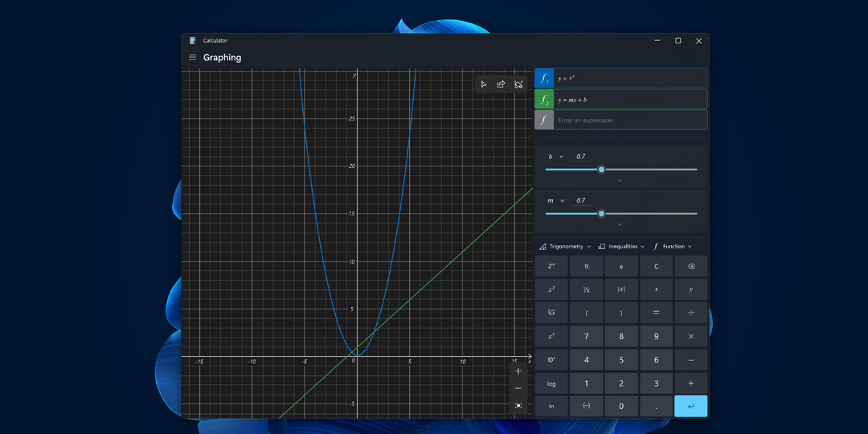Image resolution: width=868 pixels, height=434 pixels.
Task: Select the y = mx + b equation field
Action: [630, 100]
